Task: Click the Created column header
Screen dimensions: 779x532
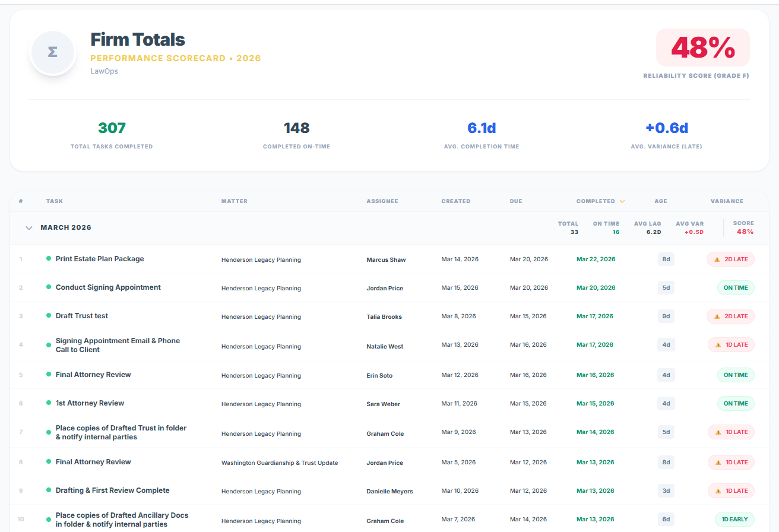Action: coord(456,201)
